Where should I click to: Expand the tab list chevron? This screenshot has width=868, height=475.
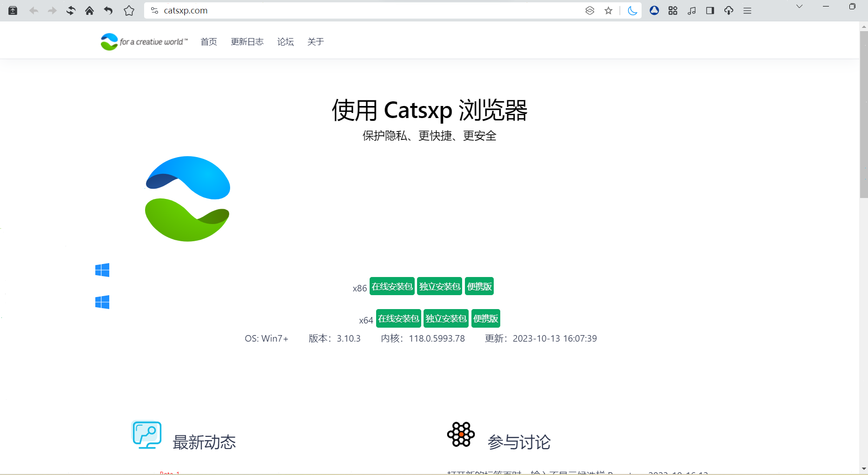pyautogui.click(x=799, y=7)
